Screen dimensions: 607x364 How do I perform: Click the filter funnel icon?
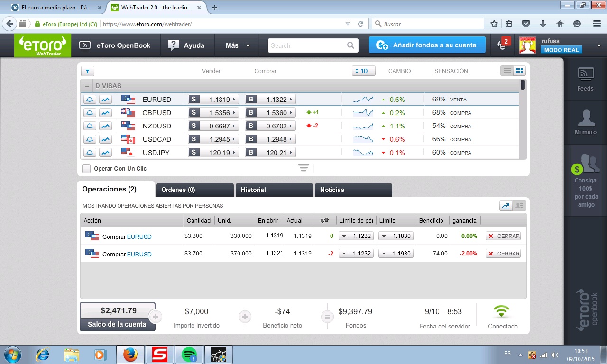pos(88,71)
